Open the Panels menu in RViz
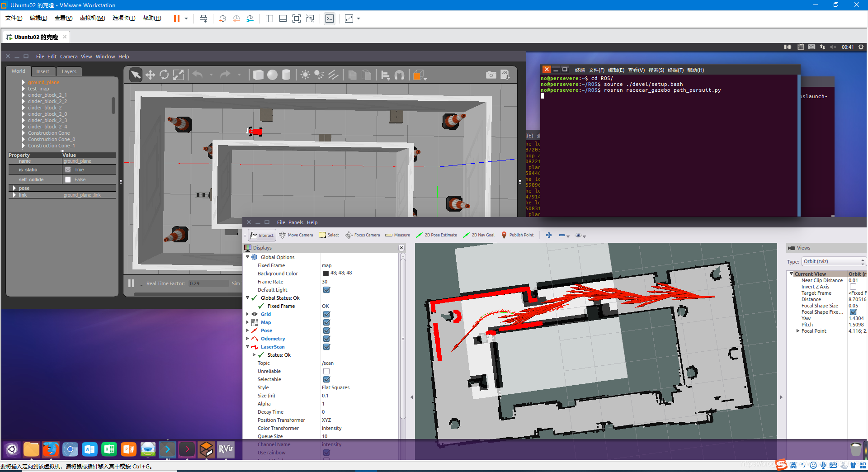This screenshot has height=472, width=868. [x=296, y=222]
